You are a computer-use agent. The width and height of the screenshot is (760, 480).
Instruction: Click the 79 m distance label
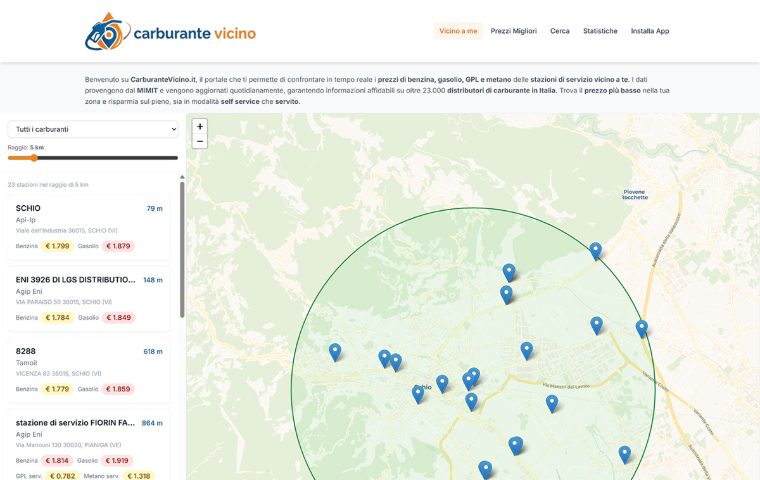point(155,208)
